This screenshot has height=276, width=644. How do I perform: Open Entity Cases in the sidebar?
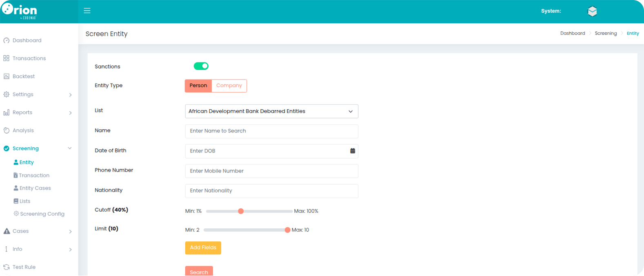point(35,188)
